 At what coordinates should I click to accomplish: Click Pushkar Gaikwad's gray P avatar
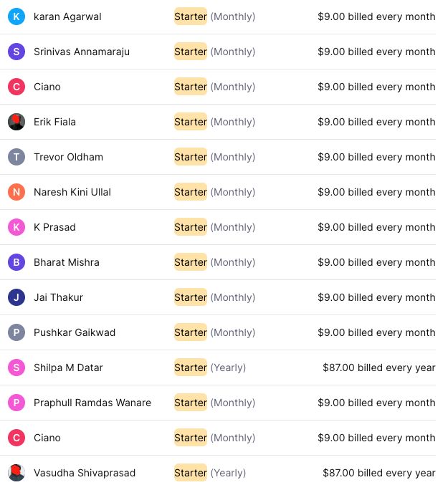pyautogui.click(x=16, y=332)
